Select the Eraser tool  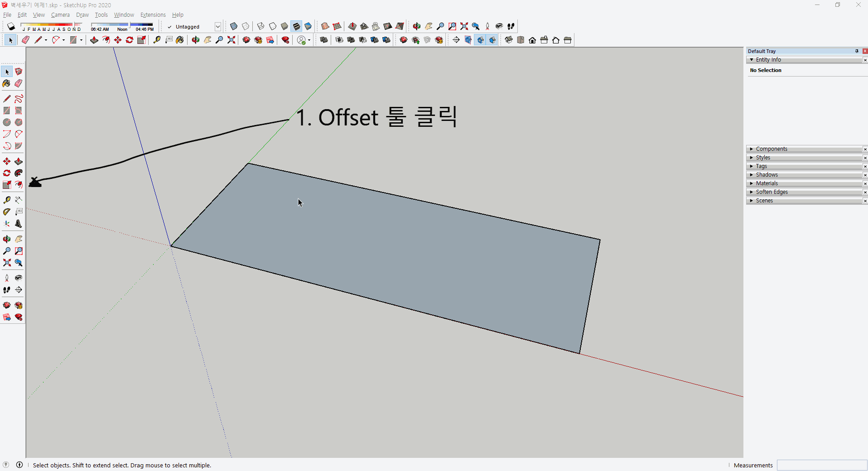pos(19,83)
